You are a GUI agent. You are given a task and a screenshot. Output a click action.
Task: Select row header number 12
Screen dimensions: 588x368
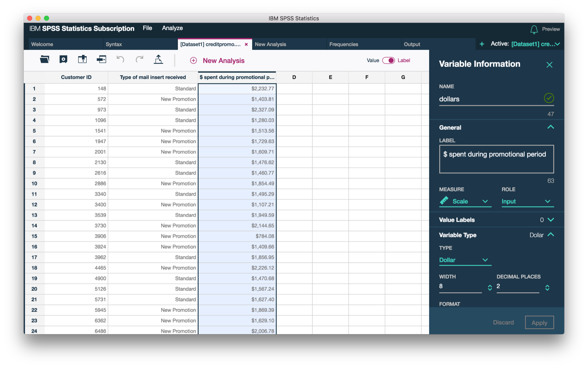35,205
